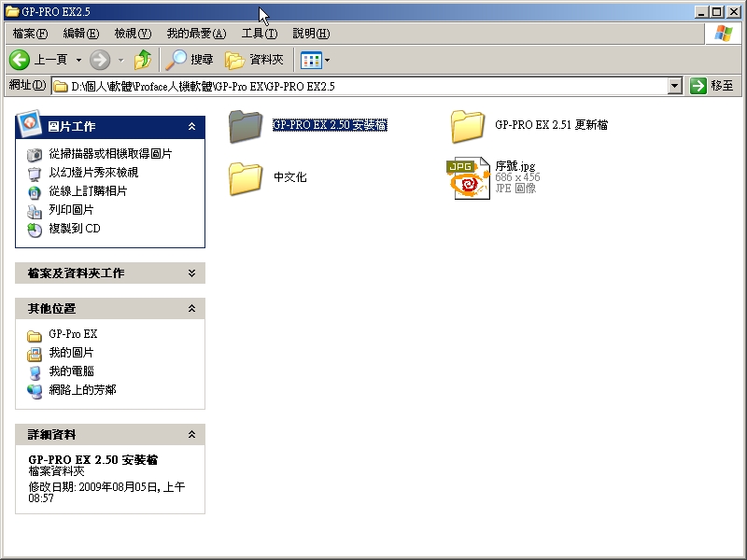Viewport: 747px width, 560px height.
Task: Expand the File and Folder Tasks panel
Action: click(x=191, y=273)
